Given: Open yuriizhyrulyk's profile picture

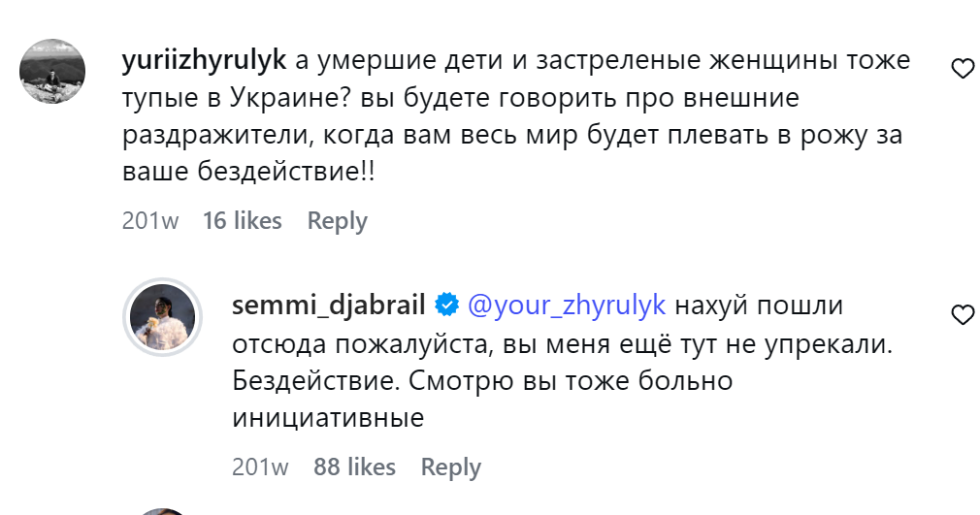Looking at the screenshot, I should [x=53, y=72].
